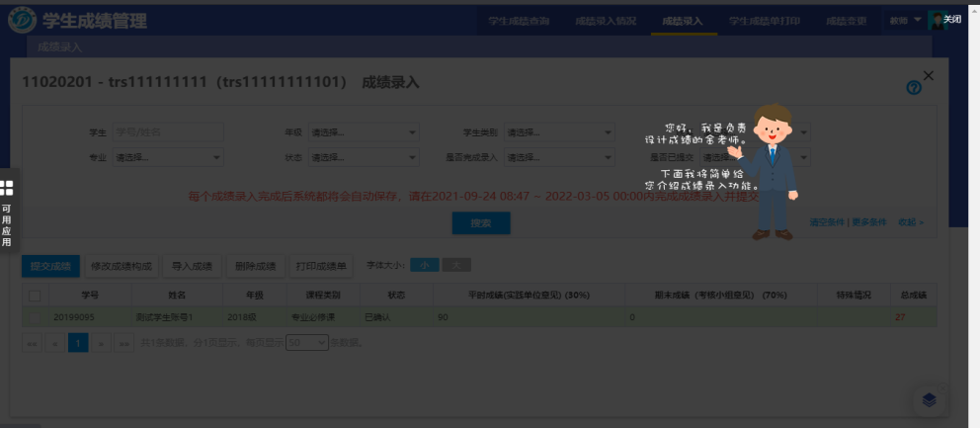Close the 成绩录入 dialog with the X
The image size is (980, 429).
pyautogui.click(x=928, y=75)
